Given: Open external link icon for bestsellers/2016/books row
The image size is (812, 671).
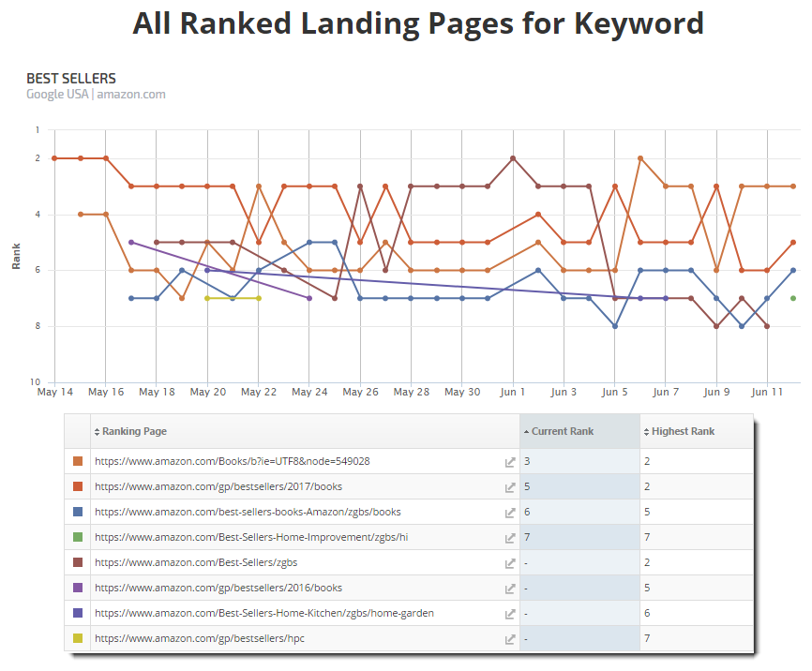Looking at the screenshot, I should pos(510,589).
